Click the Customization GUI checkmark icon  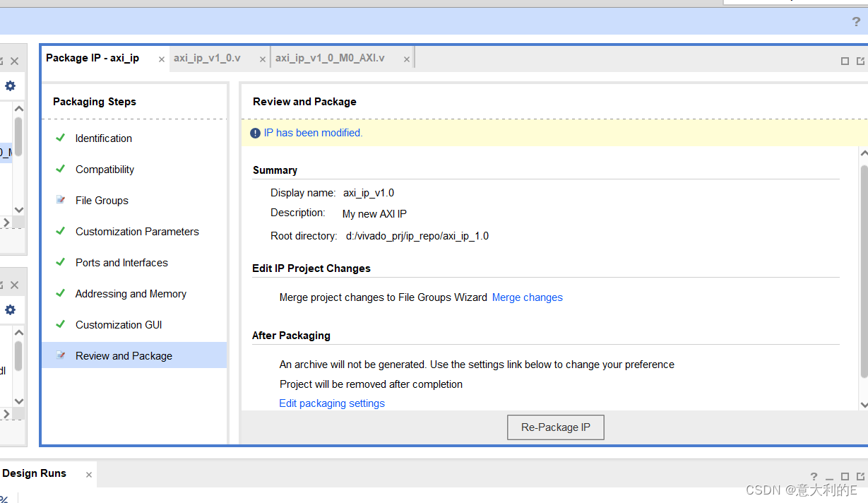tap(61, 324)
